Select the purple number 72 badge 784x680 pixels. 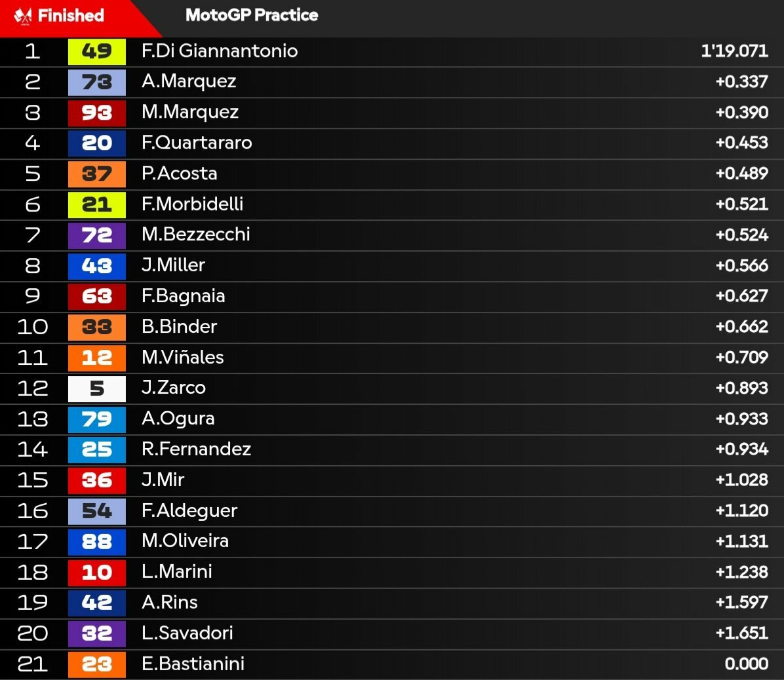[97, 235]
